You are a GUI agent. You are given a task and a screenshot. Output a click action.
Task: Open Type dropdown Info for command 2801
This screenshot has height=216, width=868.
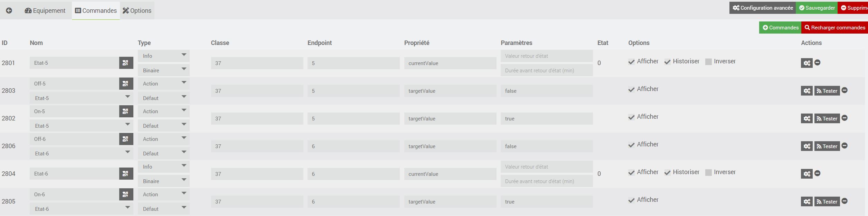tap(163, 56)
